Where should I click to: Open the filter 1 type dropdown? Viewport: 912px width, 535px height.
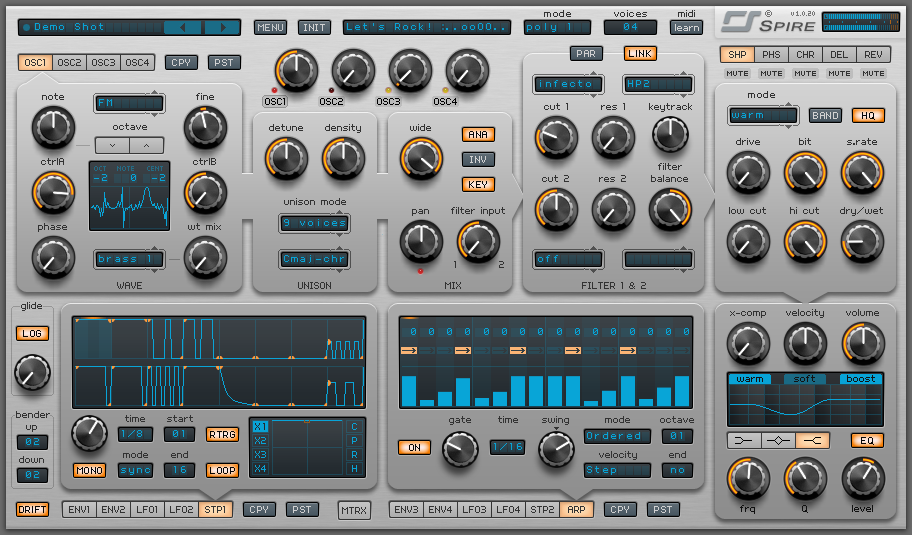click(x=567, y=84)
